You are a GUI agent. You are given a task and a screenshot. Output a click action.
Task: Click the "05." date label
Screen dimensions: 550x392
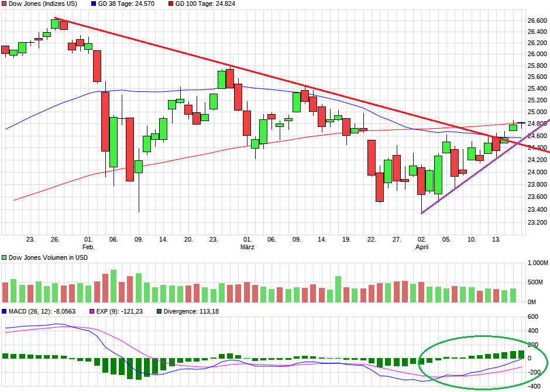coord(446,239)
